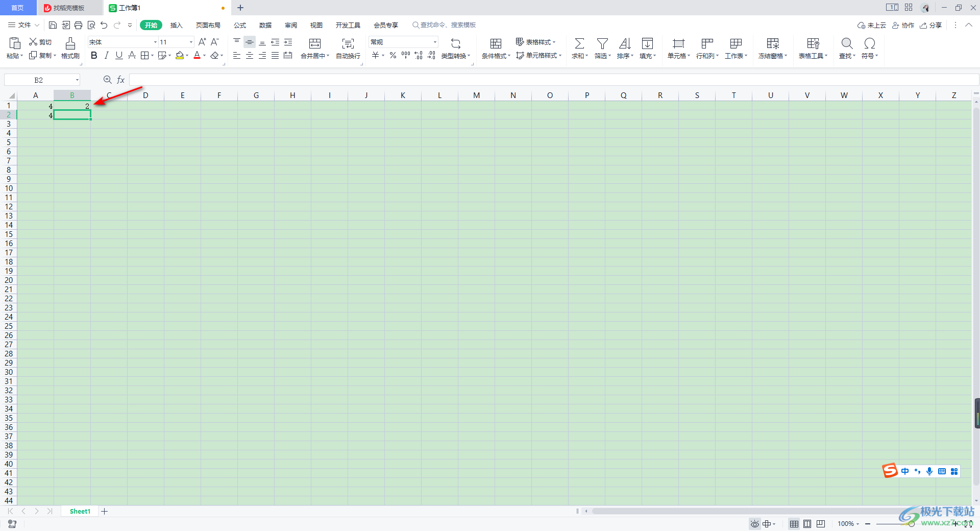Switch to normal grid view

point(794,524)
